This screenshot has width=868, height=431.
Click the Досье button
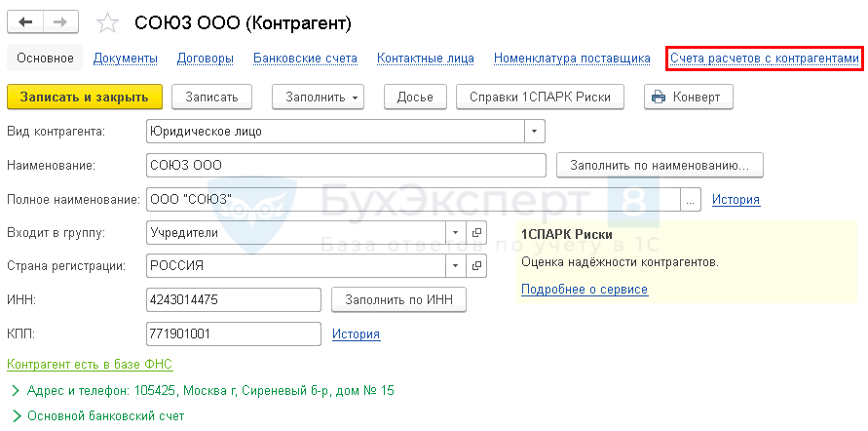415,97
